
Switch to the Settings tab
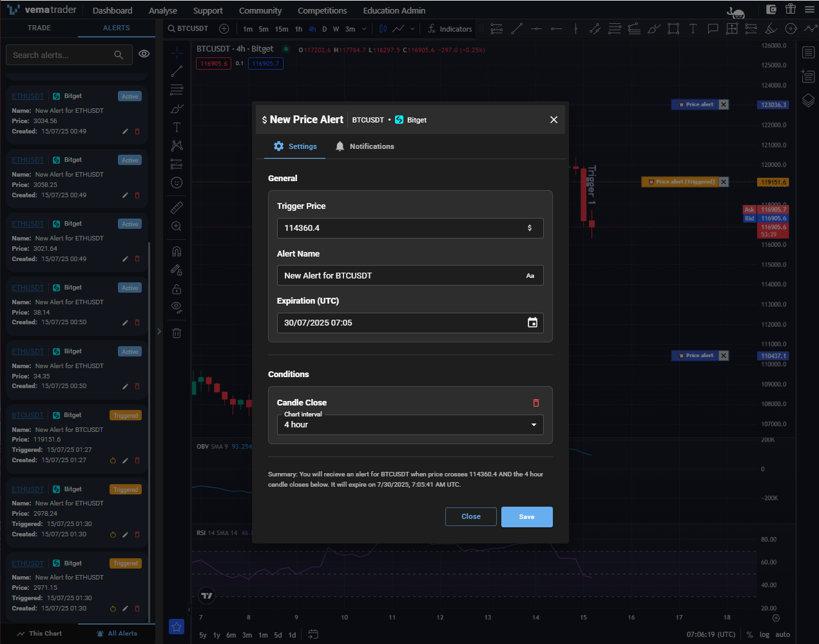coord(295,146)
